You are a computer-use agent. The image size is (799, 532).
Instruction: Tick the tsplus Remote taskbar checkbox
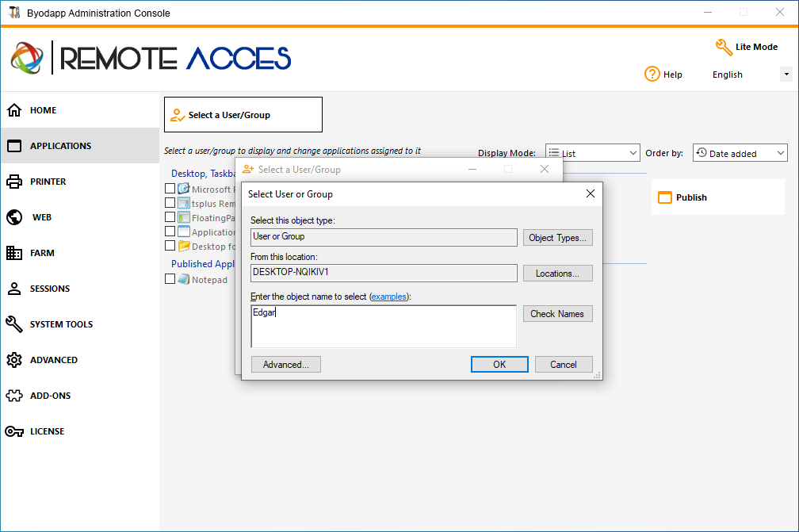pos(170,203)
